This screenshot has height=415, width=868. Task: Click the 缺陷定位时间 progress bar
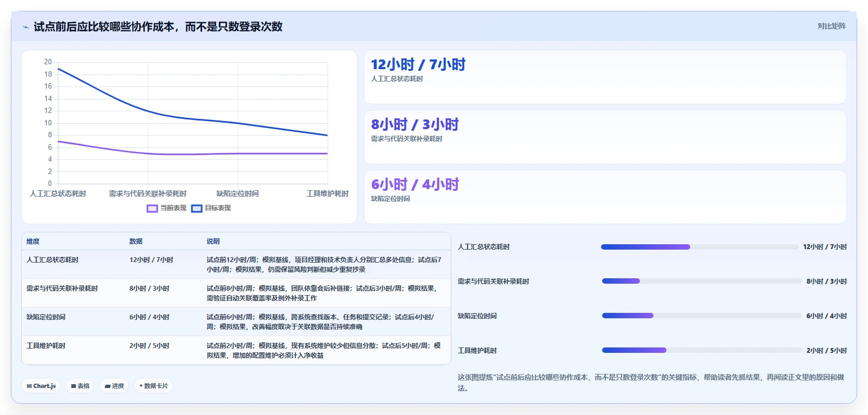click(x=702, y=316)
